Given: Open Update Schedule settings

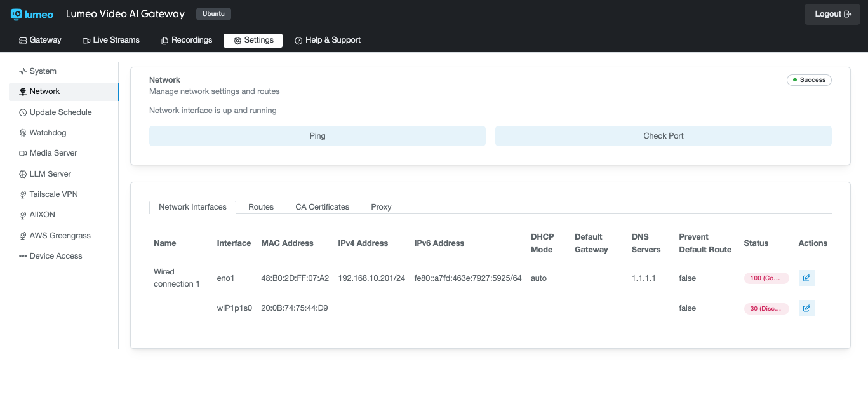Looking at the screenshot, I should click(63, 112).
